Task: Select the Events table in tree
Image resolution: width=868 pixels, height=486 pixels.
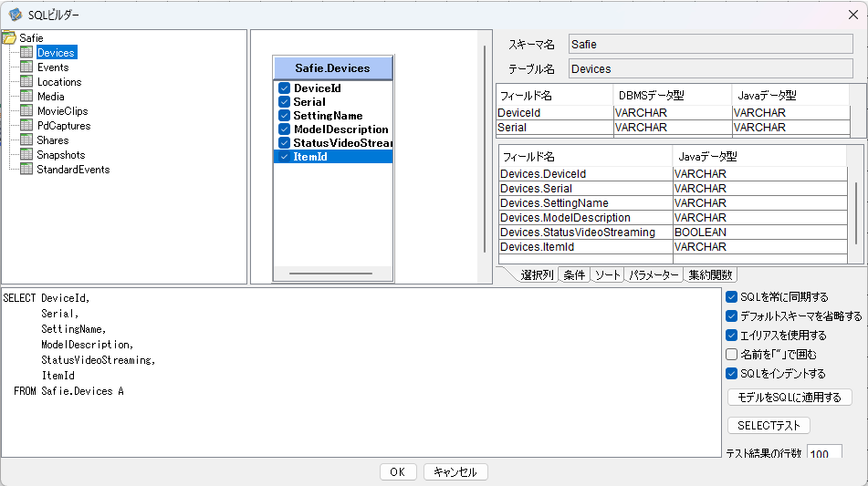Action: 53,67
